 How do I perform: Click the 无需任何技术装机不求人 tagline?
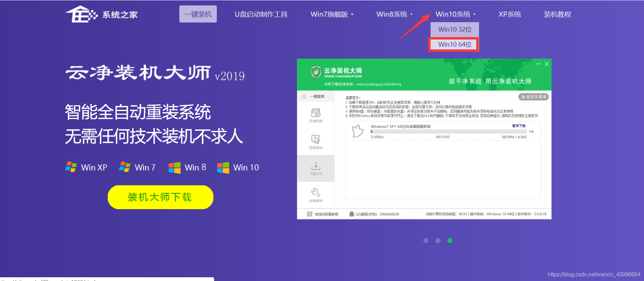coord(154,136)
